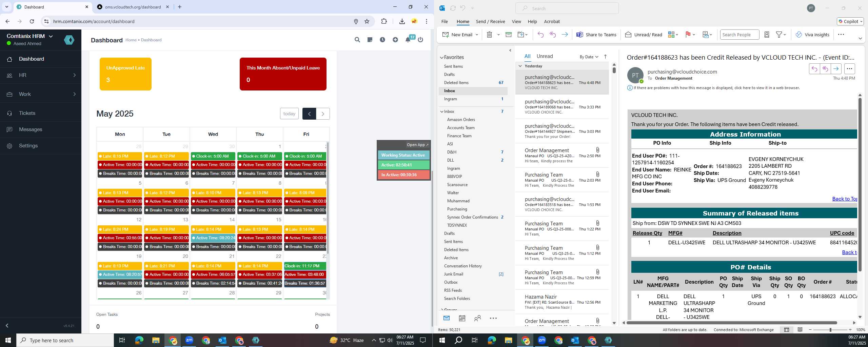Open People view in Outlook navigation
The height and width of the screenshot is (347, 868).
477,318
